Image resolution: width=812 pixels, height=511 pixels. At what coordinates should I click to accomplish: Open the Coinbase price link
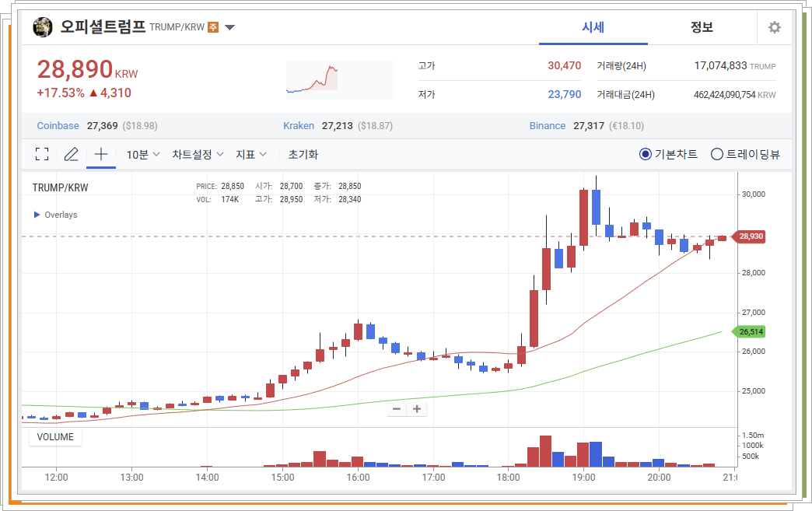click(x=58, y=126)
